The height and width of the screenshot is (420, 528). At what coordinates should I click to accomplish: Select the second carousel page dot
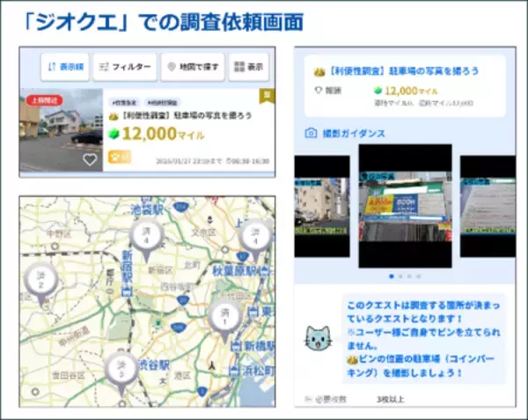coord(400,276)
